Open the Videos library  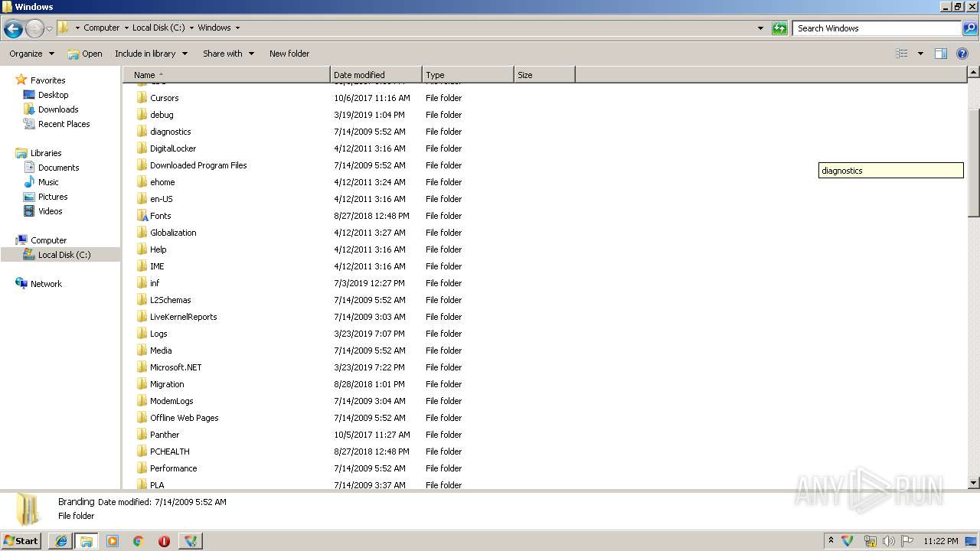(43, 211)
